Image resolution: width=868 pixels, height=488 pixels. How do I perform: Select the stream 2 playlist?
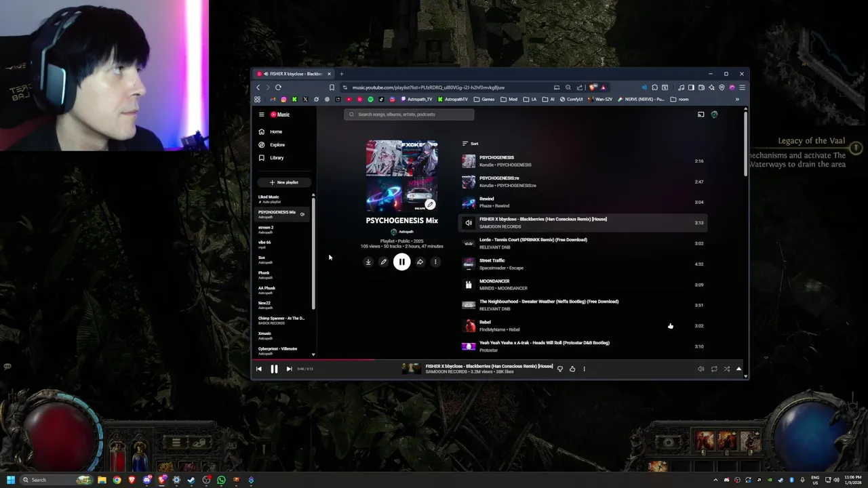coord(283,230)
